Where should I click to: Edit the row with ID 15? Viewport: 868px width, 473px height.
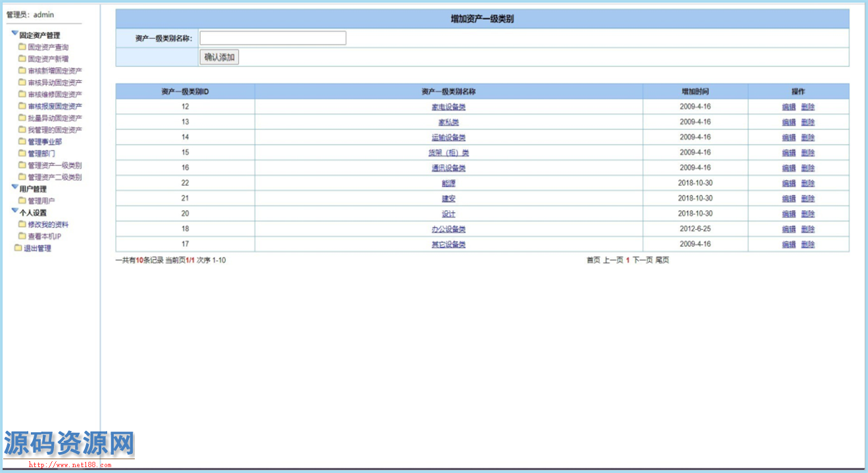click(789, 153)
